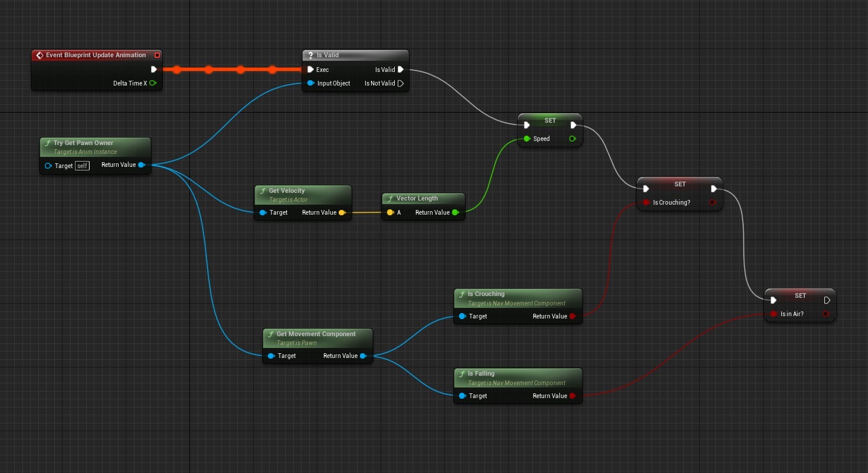
Task: Click the red close box on the Event node
Action: point(158,55)
